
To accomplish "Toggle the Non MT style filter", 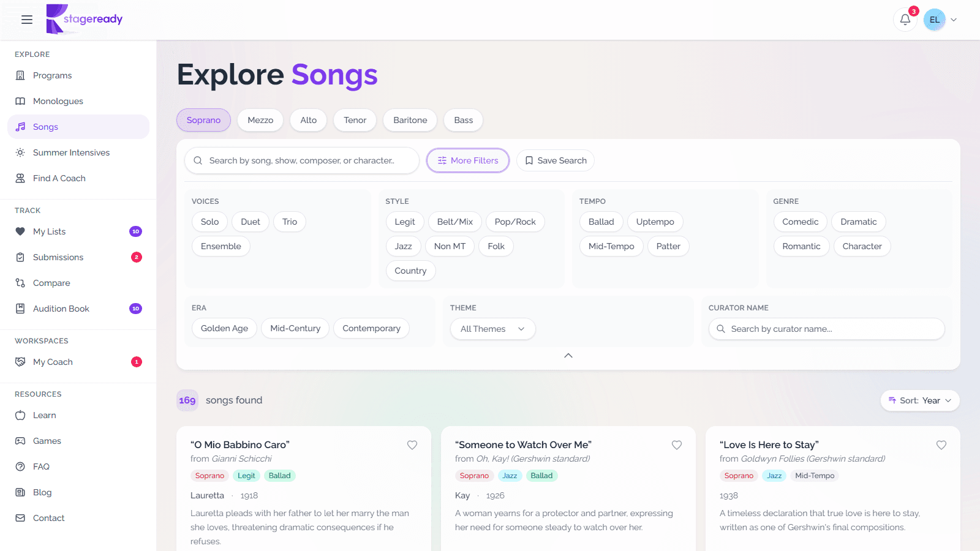I will coord(450,246).
